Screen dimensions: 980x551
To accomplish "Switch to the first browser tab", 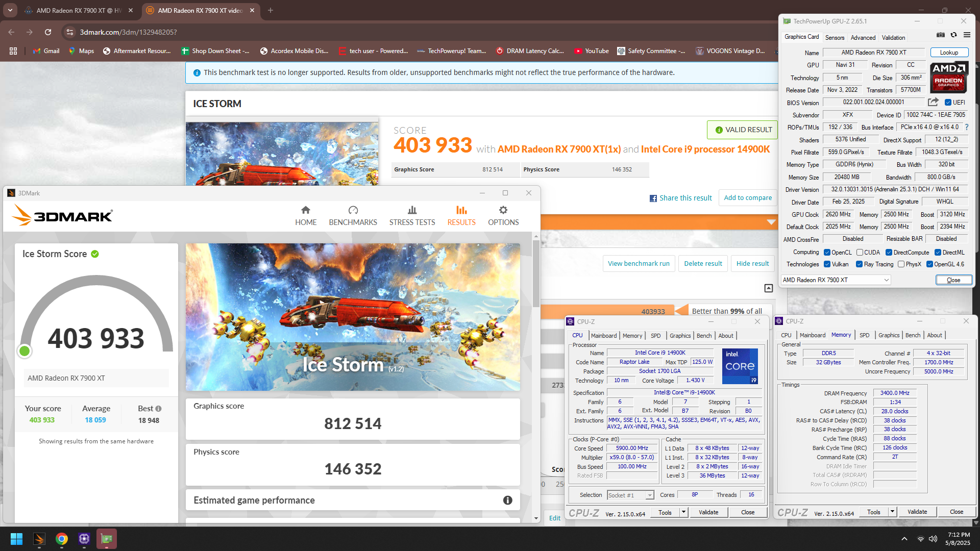I will tap(78, 10).
